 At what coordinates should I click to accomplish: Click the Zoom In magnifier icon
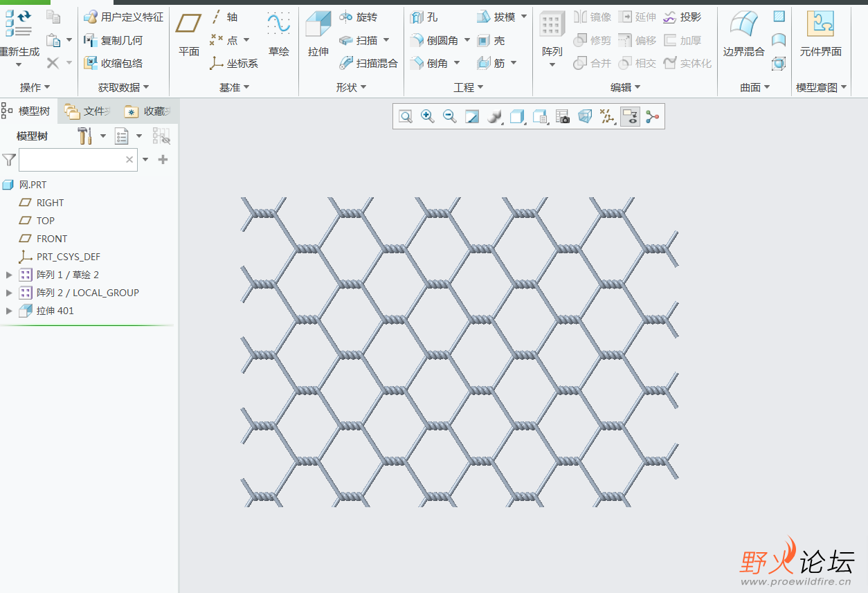point(428,117)
